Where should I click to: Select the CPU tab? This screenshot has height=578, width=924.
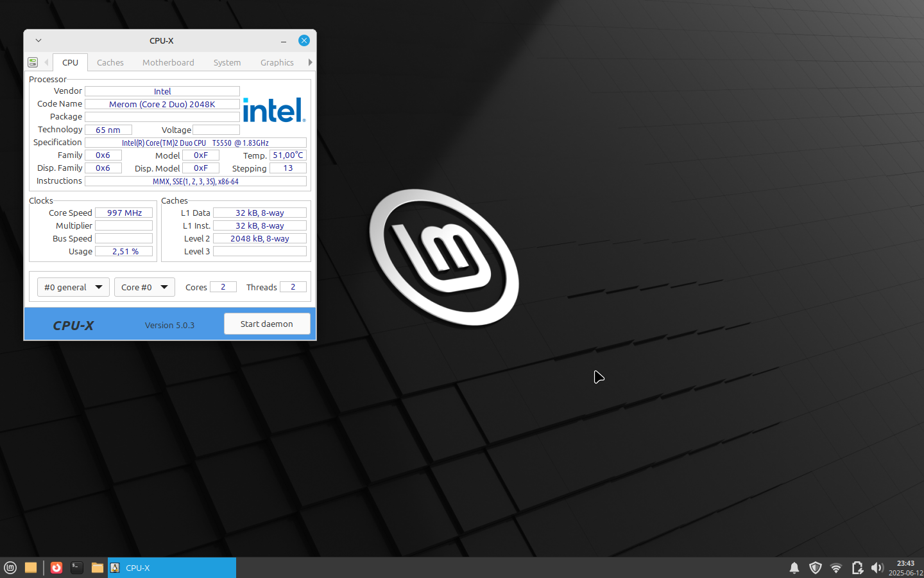coord(71,62)
